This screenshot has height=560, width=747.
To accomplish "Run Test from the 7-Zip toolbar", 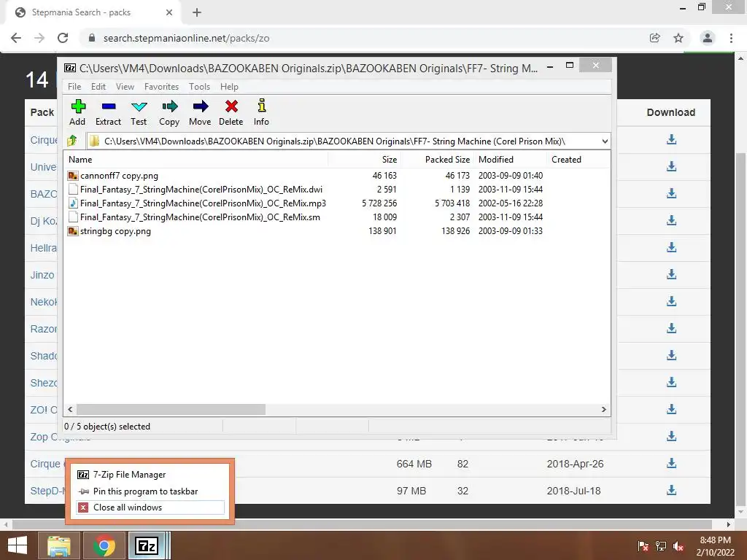I will [x=139, y=113].
